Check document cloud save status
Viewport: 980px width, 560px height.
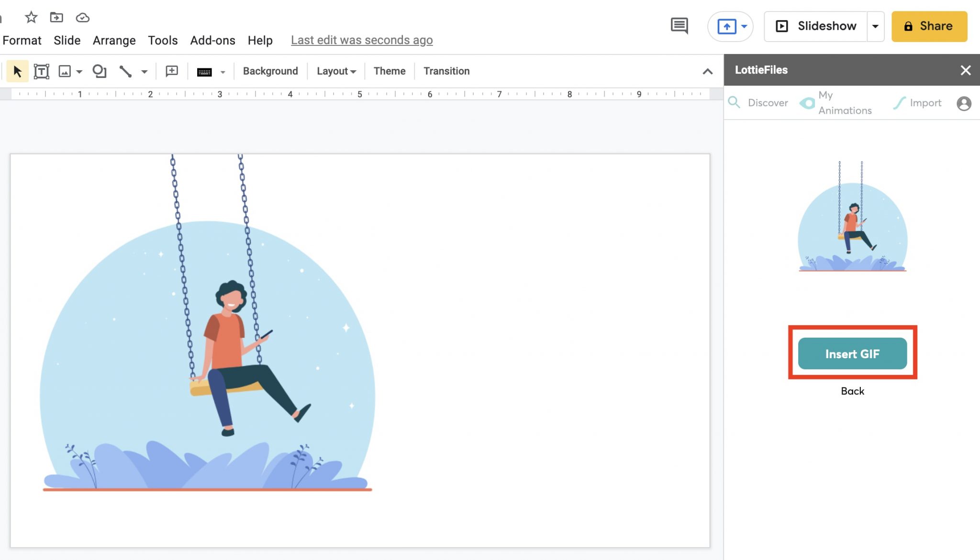pos(82,18)
